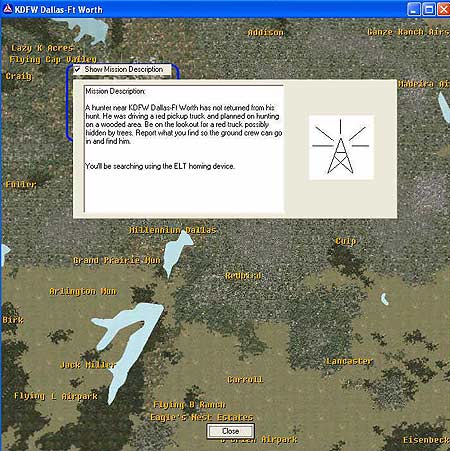Maximize the KDFW Dallas-Ft Worth window

(429, 9)
